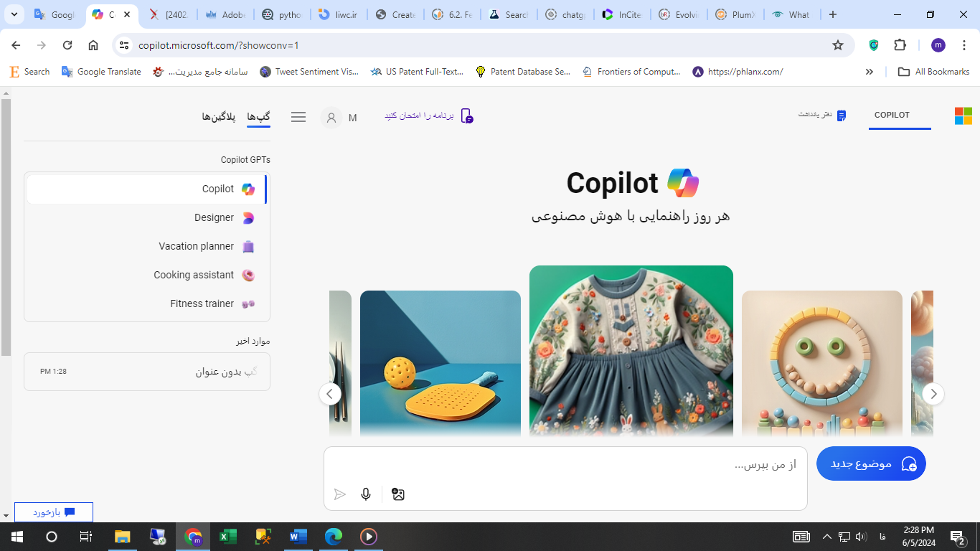This screenshot has height=551, width=980.
Task: Open Microsoft Edge from the taskbar
Action: (334, 536)
